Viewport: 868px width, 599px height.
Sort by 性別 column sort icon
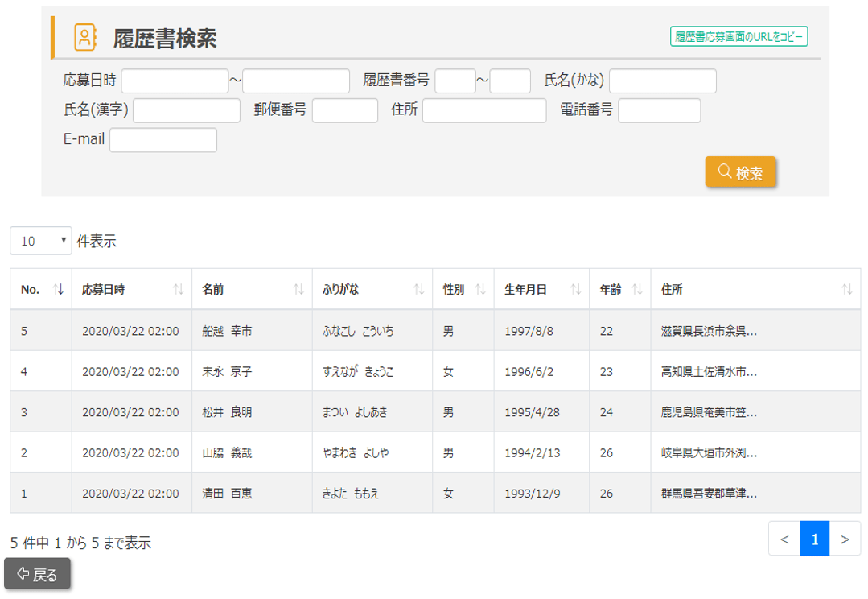coord(480,290)
